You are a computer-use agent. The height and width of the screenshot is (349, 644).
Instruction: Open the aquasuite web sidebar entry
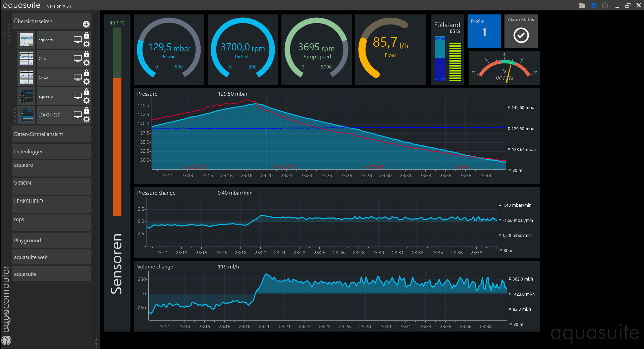[52, 257]
